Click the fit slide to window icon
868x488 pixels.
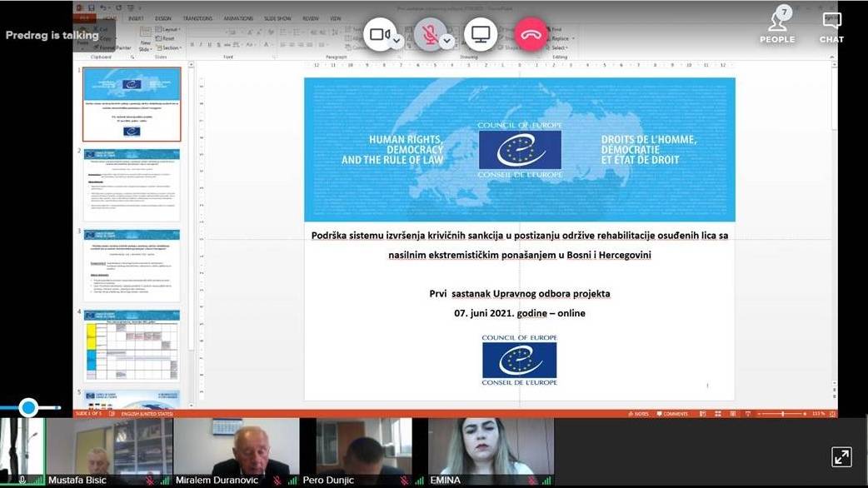click(x=832, y=414)
